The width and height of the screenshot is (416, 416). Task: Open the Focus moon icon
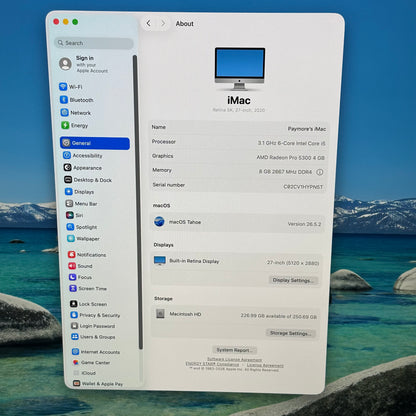(73, 277)
